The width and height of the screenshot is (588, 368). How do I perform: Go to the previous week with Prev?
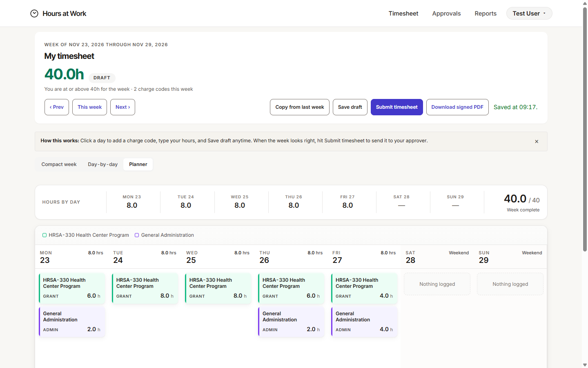[57, 107]
